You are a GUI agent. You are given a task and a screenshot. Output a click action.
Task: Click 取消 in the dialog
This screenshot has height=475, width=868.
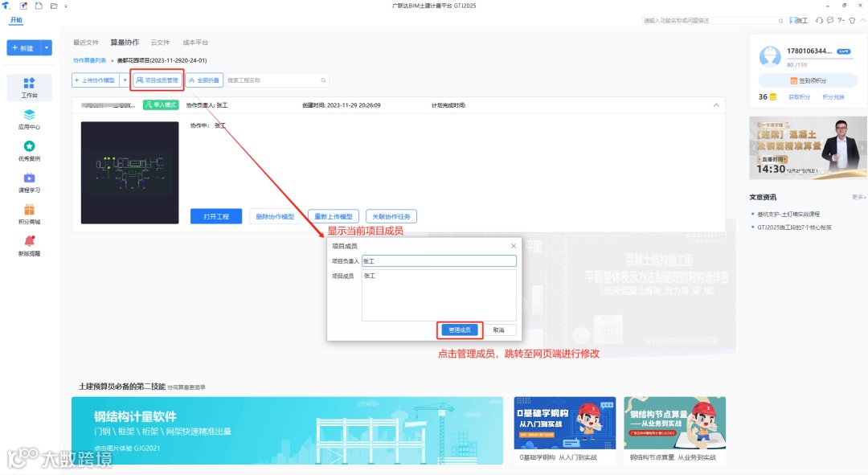point(499,330)
